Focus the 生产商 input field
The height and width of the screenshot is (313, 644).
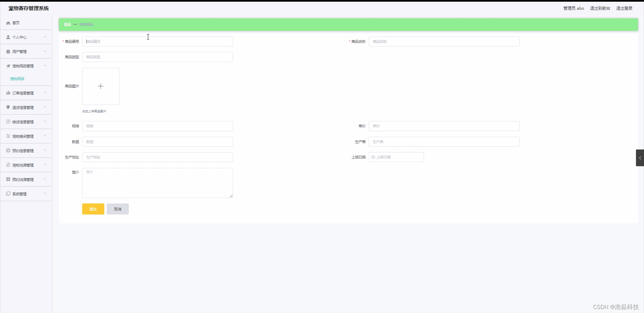coord(444,142)
